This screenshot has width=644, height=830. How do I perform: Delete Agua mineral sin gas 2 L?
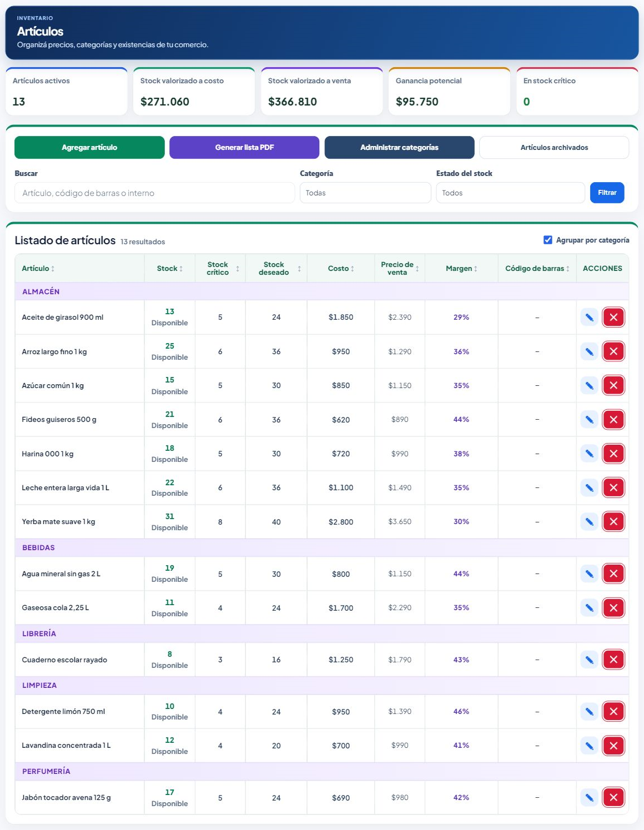[613, 574]
